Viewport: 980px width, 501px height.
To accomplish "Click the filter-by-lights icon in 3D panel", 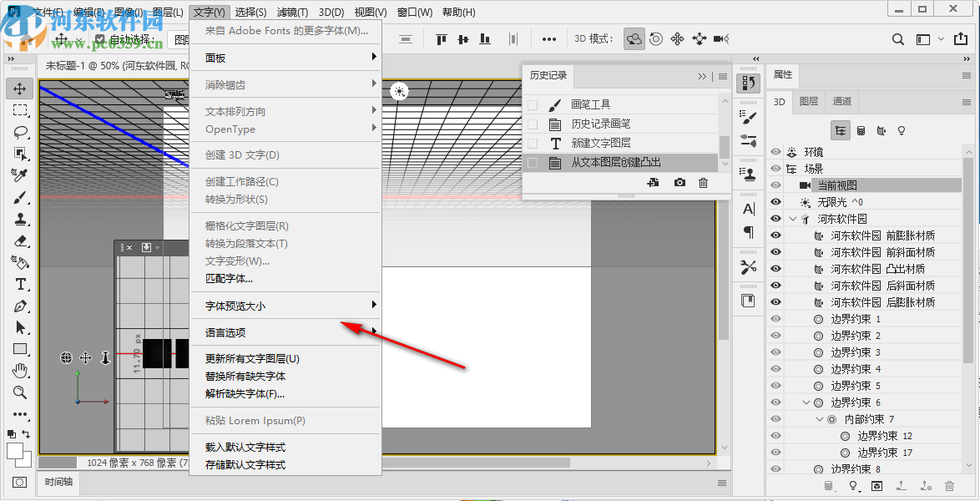I will tap(901, 129).
